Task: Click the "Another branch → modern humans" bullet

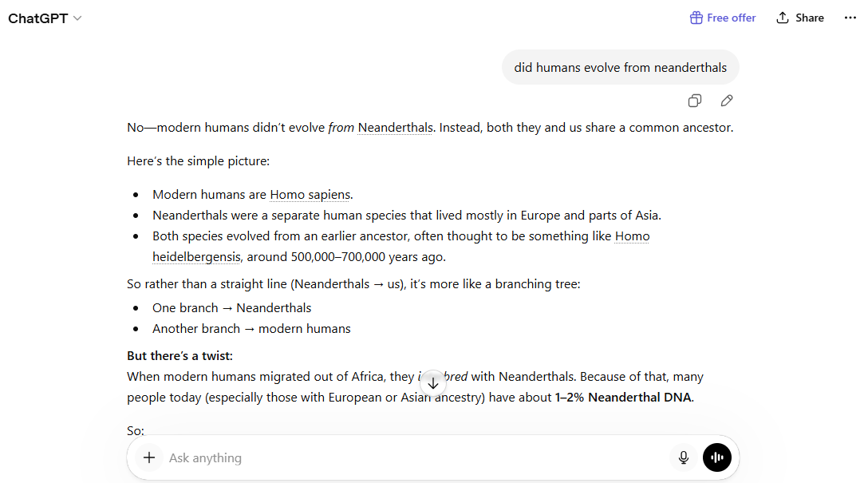Action: [251, 329]
